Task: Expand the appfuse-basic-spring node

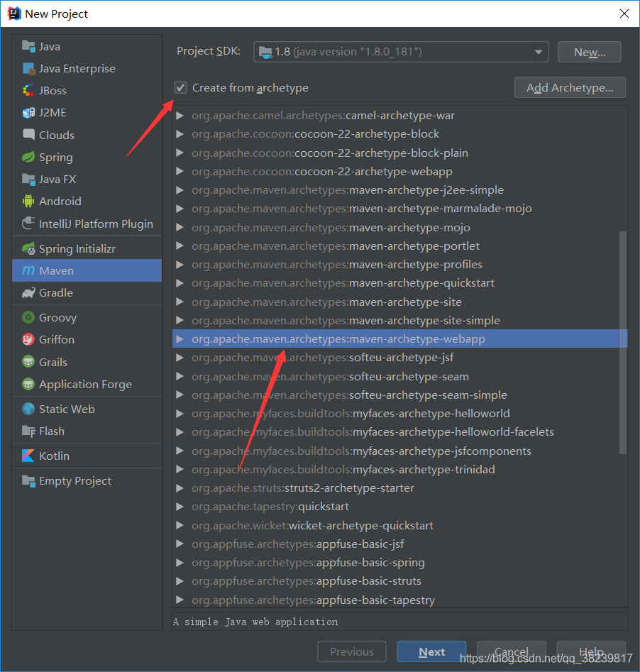Action: click(x=180, y=562)
